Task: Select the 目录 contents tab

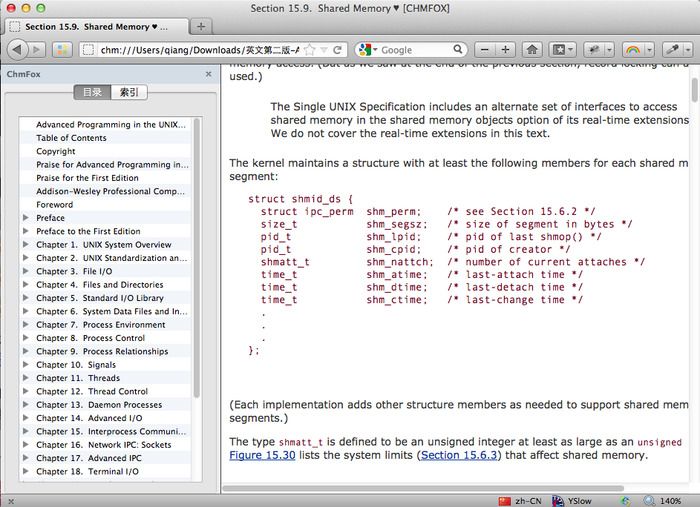Action: point(92,93)
